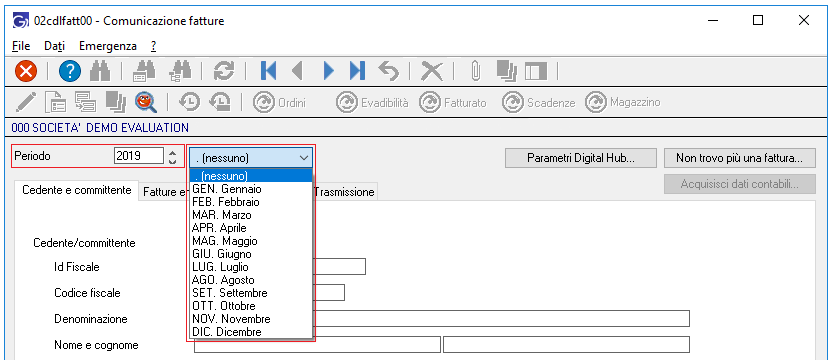Image resolution: width=832 pixels, height=360 pixels.
Task: Click the stacked copies icon in top toolbar
Action: click(x=507, y=71)
